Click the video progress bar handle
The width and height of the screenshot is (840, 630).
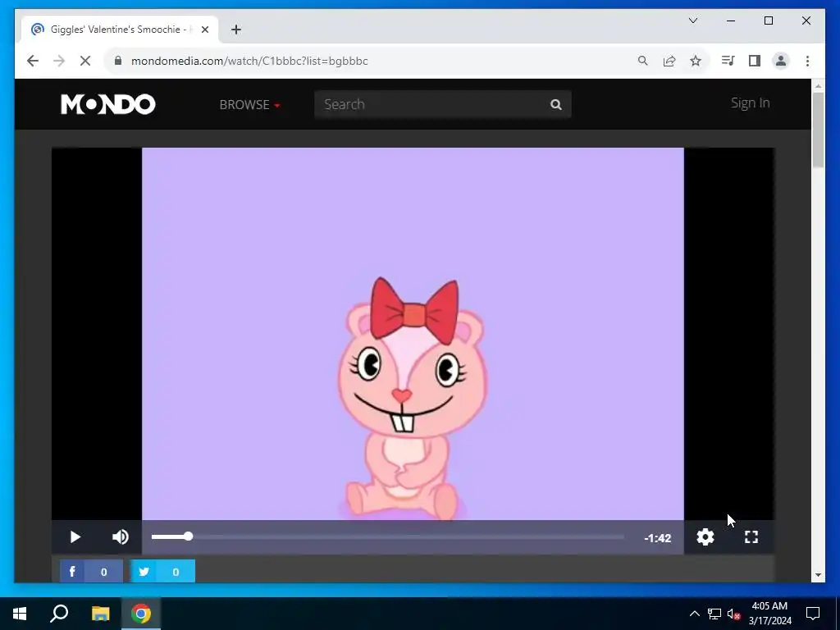click(188, 536)
